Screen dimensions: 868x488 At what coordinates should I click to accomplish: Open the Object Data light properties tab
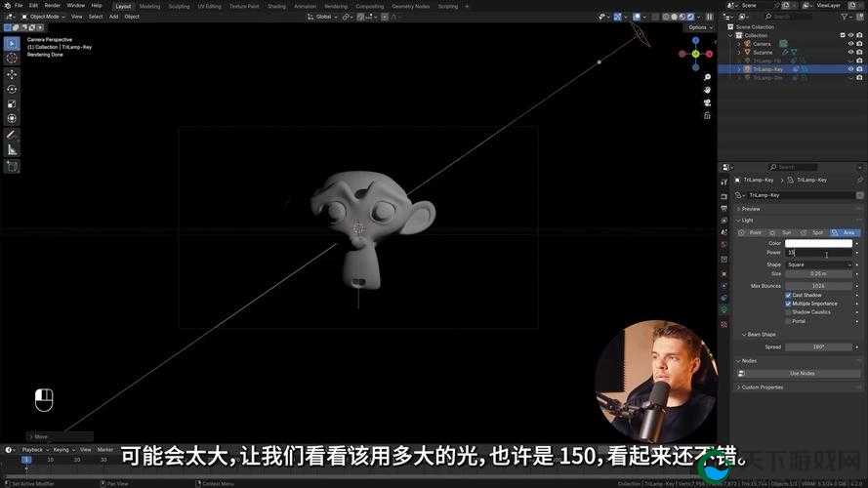click(724, 310)
